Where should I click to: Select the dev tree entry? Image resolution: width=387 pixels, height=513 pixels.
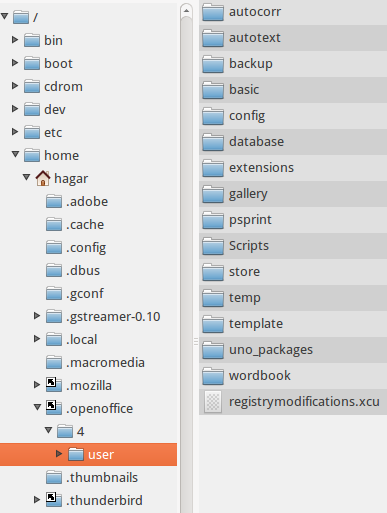coord(55,109)
